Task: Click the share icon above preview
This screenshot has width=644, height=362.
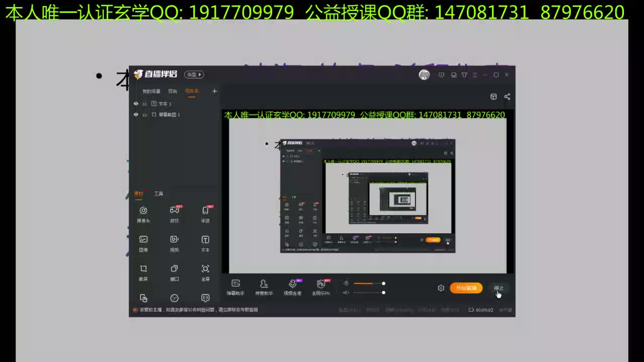Action: 507,97
